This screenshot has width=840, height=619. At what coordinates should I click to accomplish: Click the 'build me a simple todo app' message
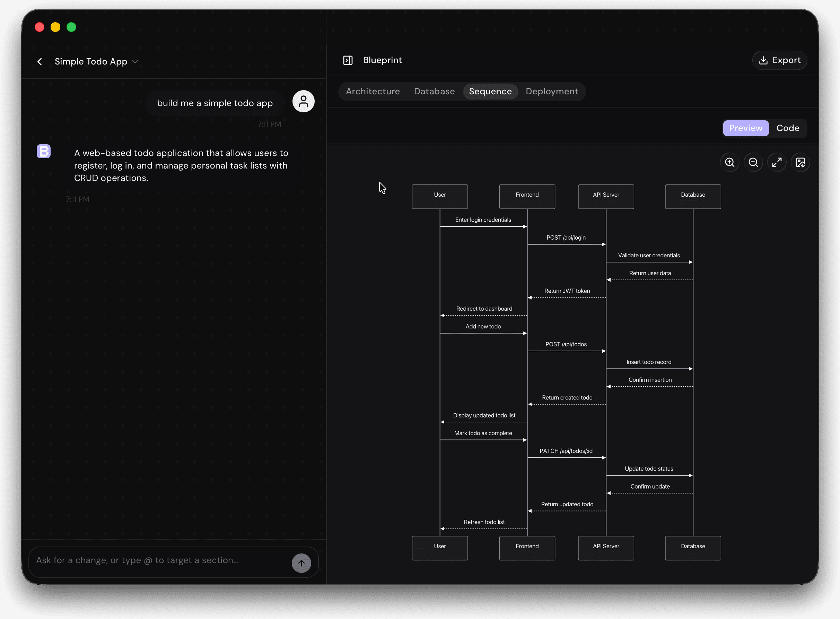(215, 103)
